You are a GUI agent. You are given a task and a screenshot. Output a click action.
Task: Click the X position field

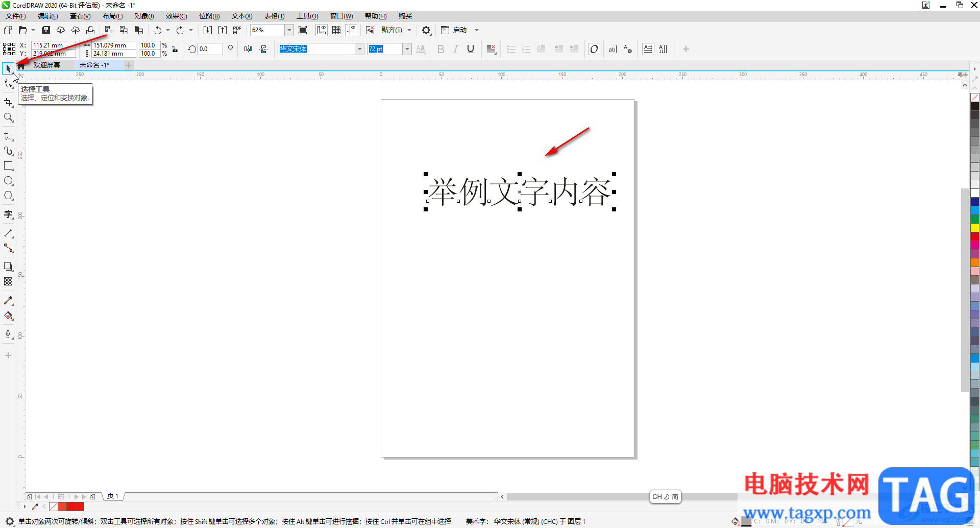pos(53,45)
